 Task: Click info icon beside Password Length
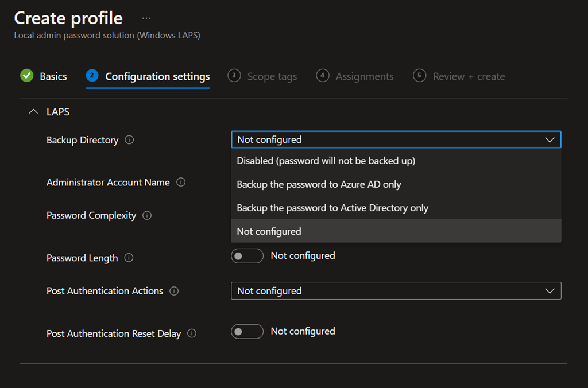pos(129,258)
